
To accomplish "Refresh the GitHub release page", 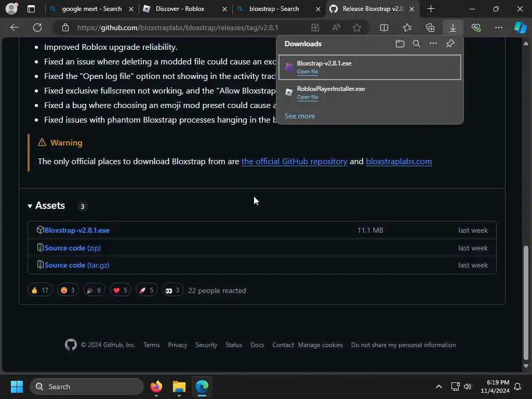I will [x=37, y=28].
